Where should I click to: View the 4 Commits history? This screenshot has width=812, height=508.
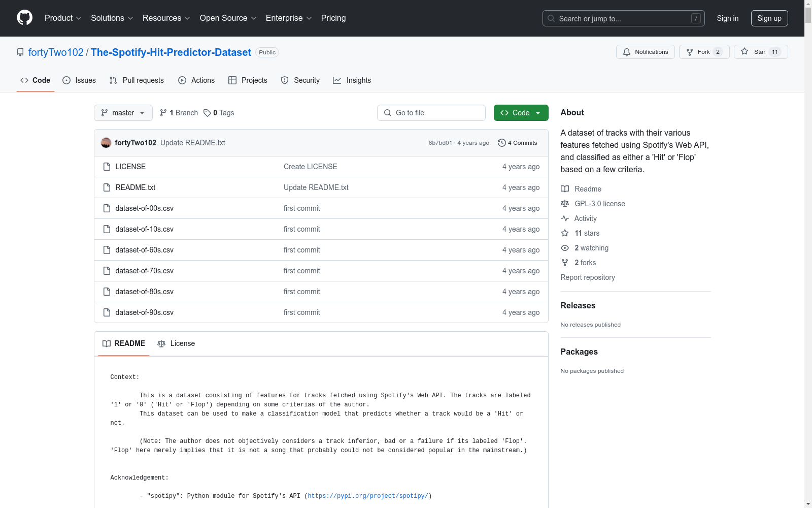(518, 143)
